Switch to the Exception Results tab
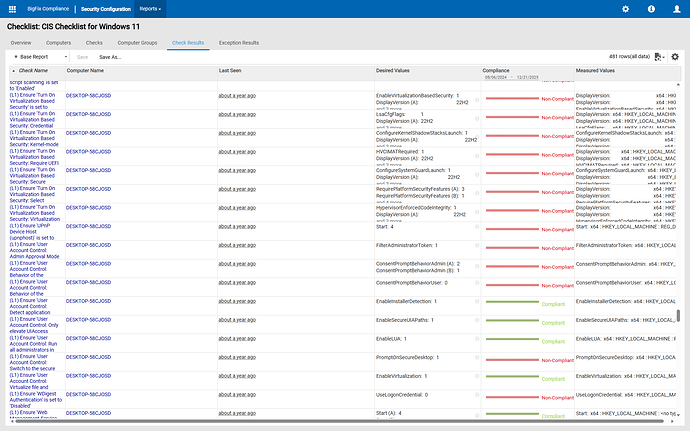This screenshot has width=690, height=431. (238, 43)
